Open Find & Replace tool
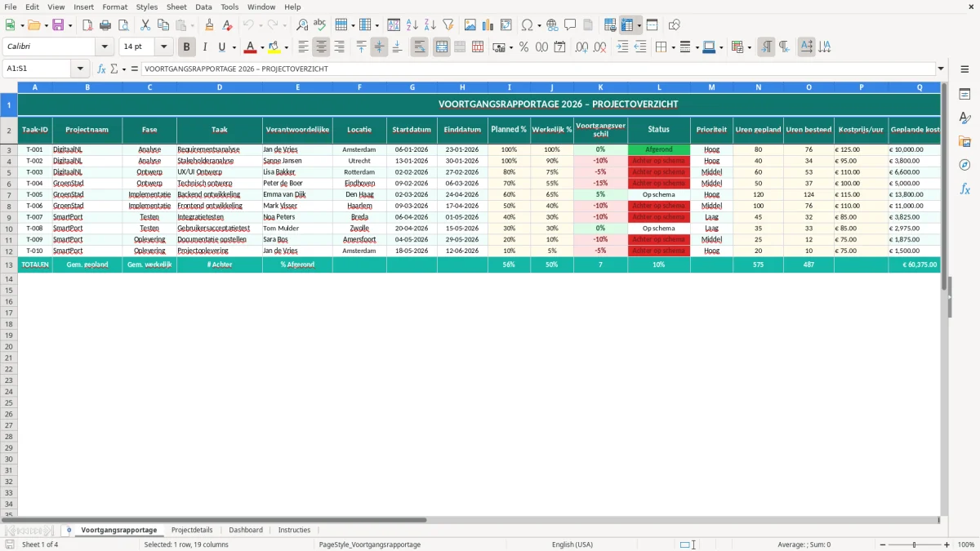This screenshot has height=551, width=980. [302, 25]
